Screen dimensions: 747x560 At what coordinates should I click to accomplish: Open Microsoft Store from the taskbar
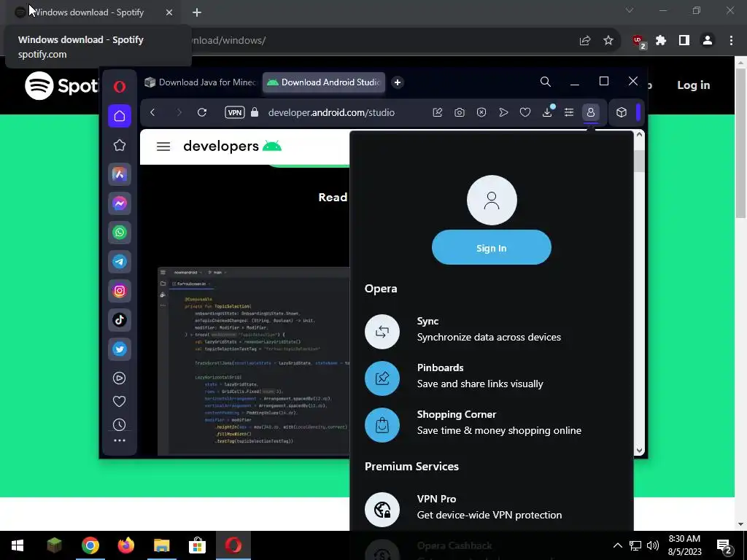[x=197, y=545]
